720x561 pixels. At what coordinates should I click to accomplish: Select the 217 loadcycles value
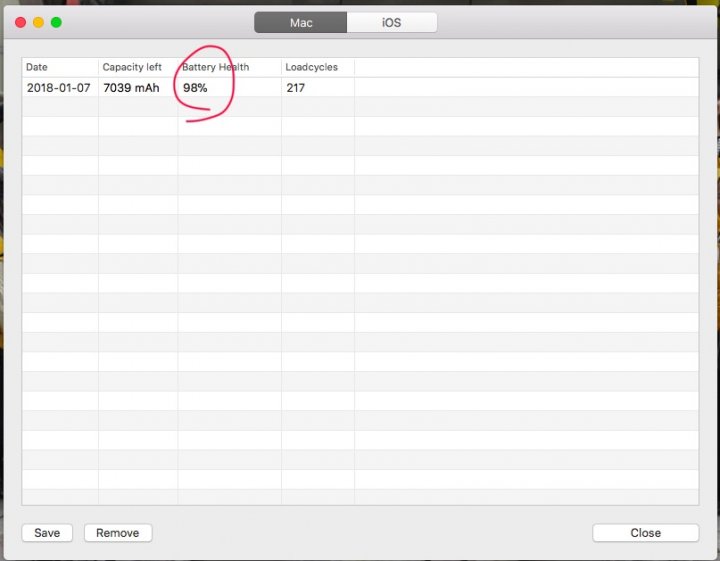point(296,88)
